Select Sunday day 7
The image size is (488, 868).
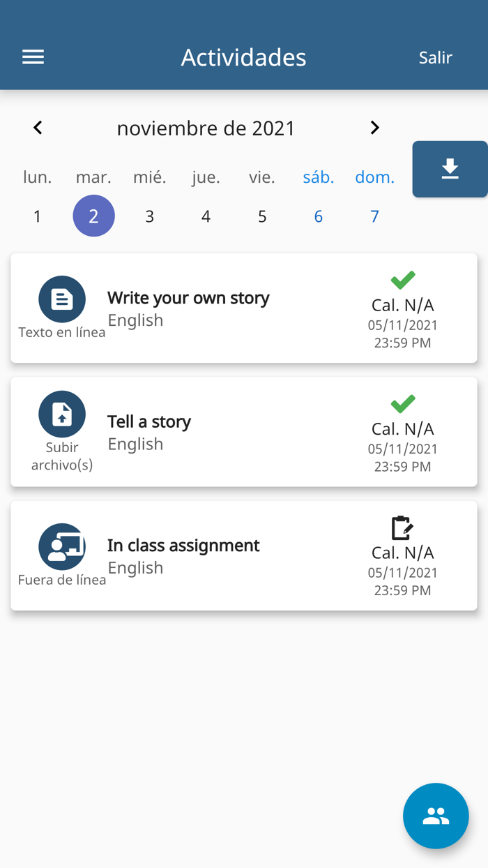(x=374, y=216)
